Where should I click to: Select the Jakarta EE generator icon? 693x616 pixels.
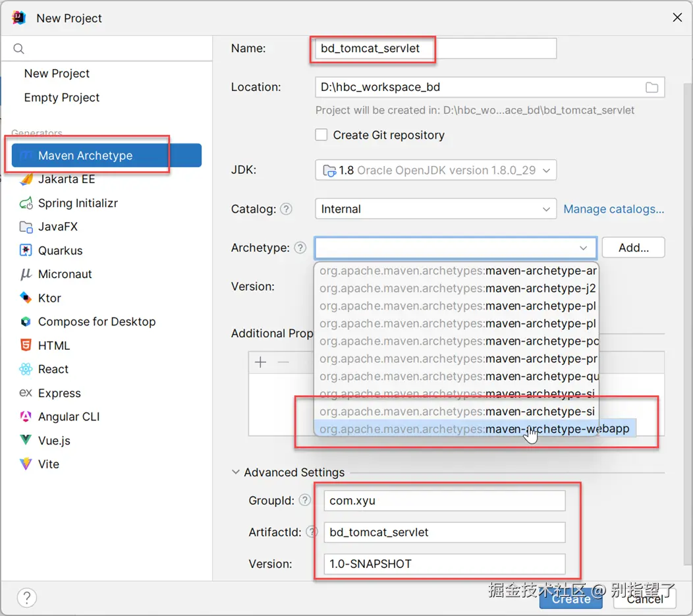point(26,179)
